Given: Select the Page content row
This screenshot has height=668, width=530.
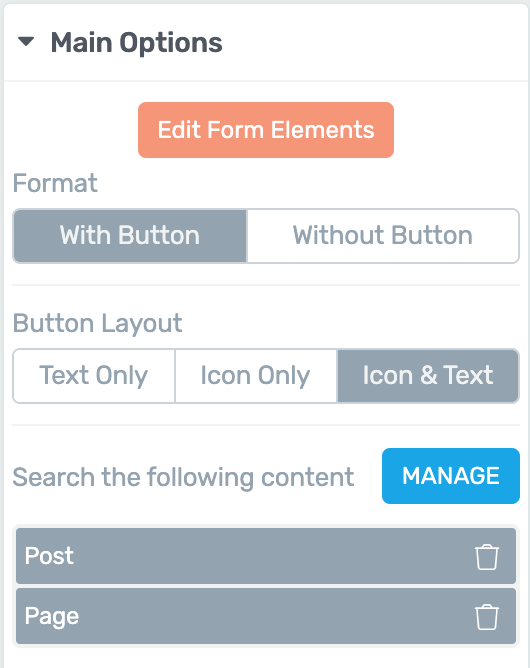Looking at the screenshot, I should click(266, 616).
